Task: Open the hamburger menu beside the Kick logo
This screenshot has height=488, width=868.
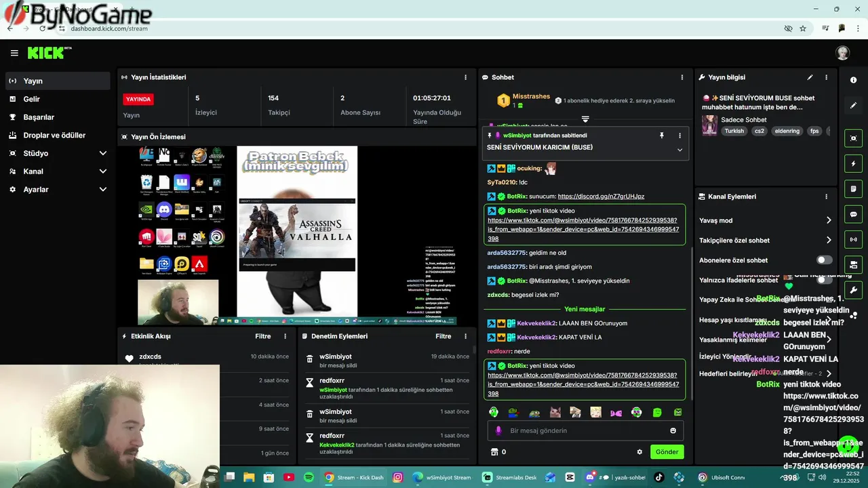Action: pos(14,53)
